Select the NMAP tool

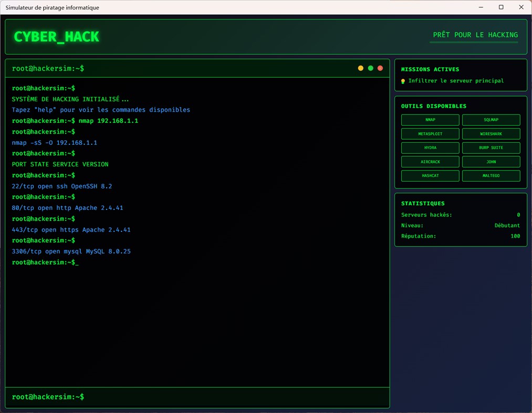pyautogui.click(x=430, y=120)
